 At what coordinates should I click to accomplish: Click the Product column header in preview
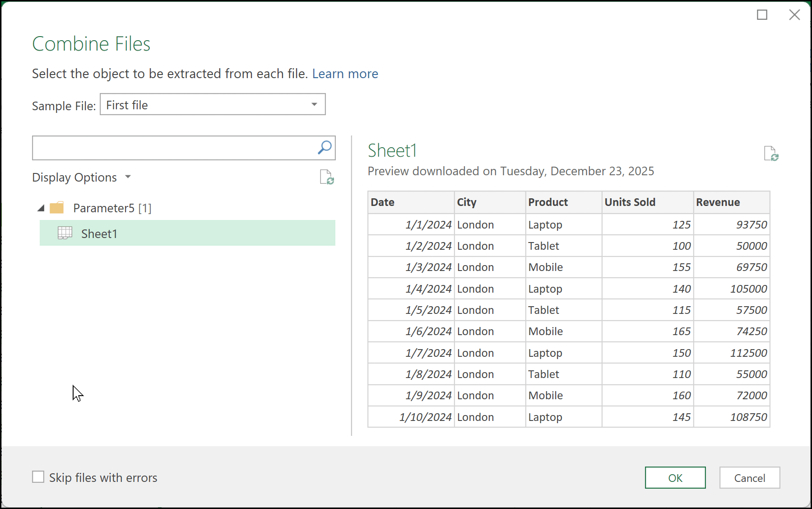click(x=548, y=202)
